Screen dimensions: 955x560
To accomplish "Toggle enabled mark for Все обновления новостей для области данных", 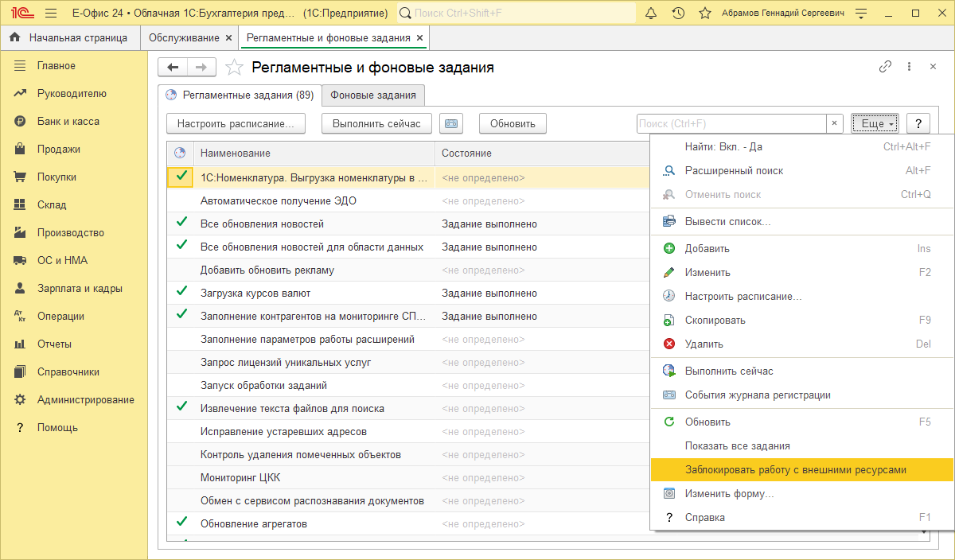I will [182, 246].
